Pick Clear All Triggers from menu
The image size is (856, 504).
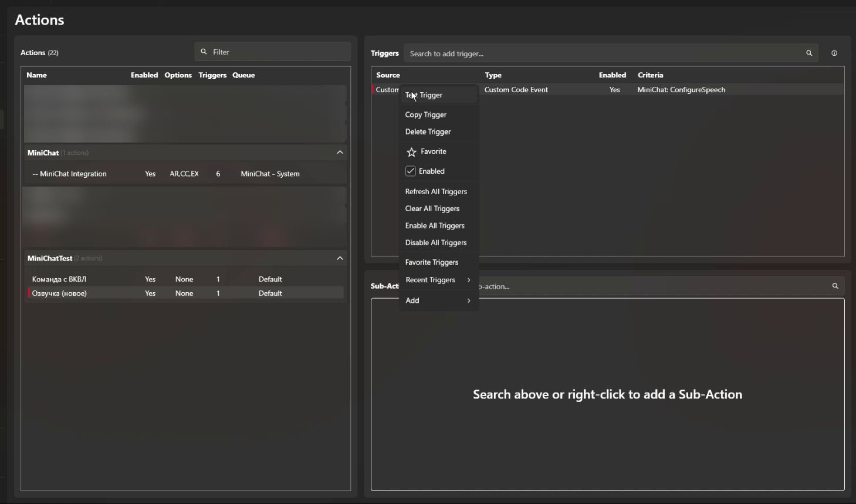click(432, 209)
